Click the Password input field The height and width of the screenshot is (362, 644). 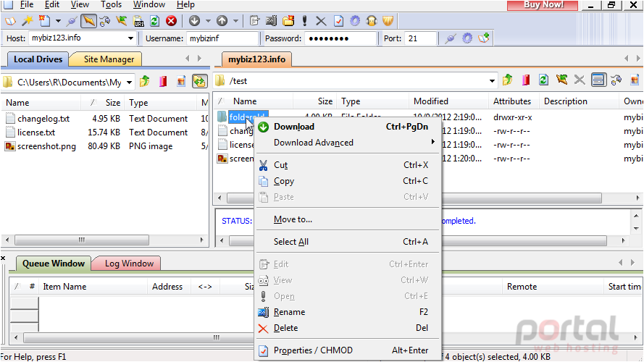click(340, 38)
